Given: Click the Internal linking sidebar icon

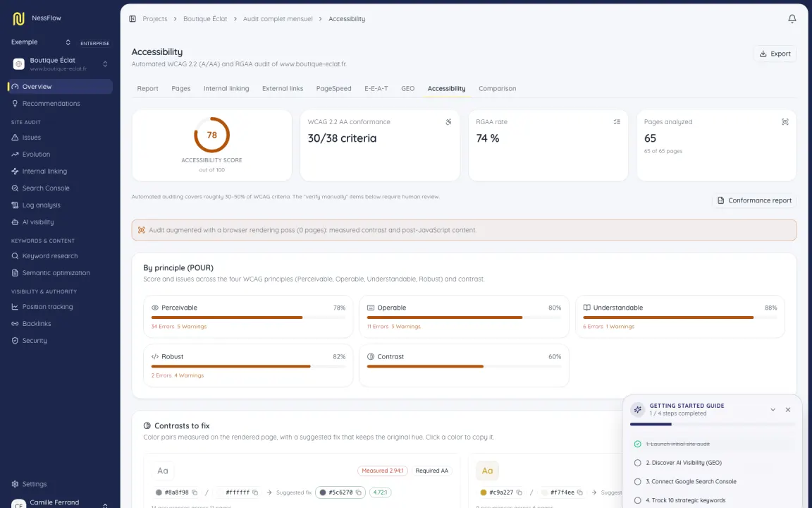Looking at the screenshot, I should (15, 171).
